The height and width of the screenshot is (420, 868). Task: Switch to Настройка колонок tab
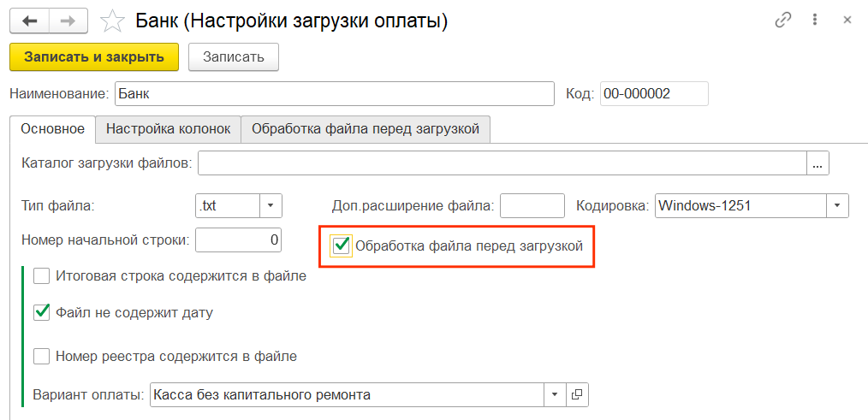(168, 129)
